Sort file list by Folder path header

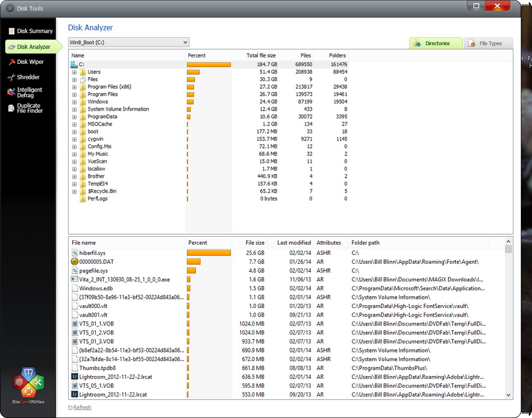(x=418, y=243)
